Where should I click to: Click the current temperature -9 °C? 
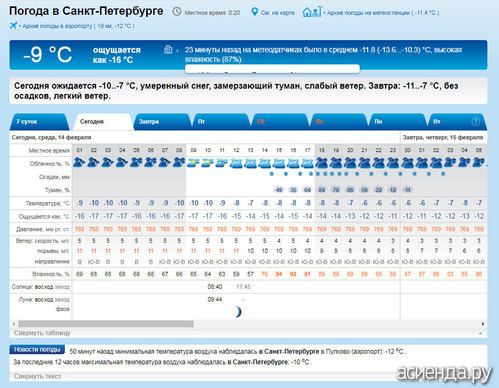(x=48, y=54)
